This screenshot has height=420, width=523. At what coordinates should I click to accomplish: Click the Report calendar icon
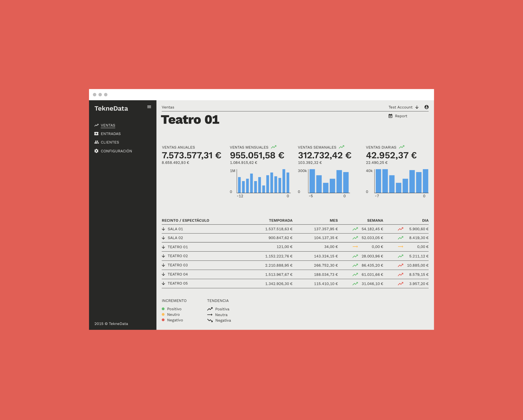pos(390,116)
